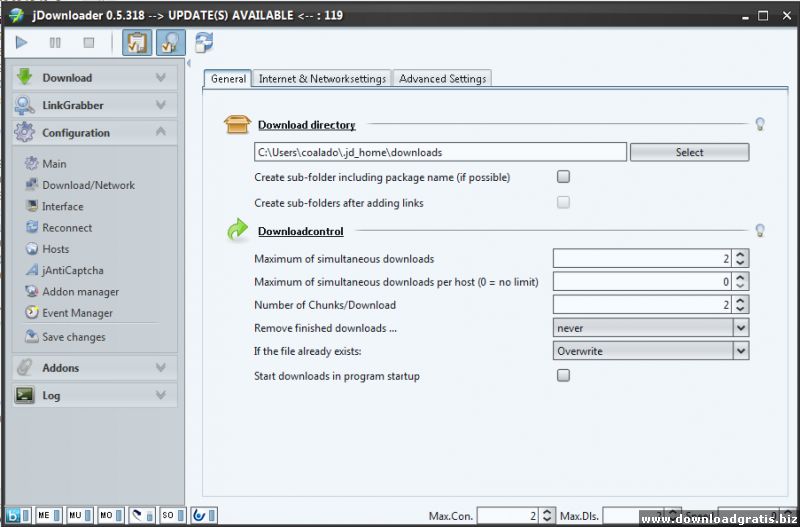Click the Max.Con. stepper arrows
This screenshot has width=800, height=527.
tap(546, 516)
